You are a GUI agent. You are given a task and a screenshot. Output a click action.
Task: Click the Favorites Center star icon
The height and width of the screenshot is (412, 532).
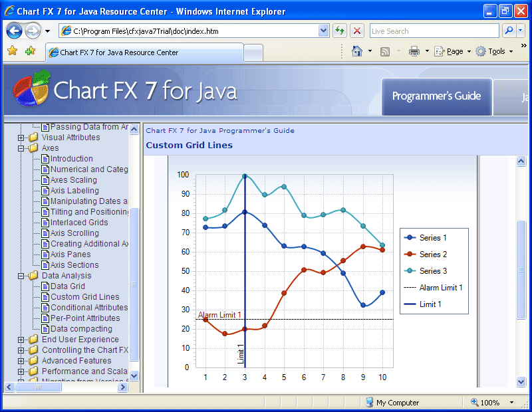13,51
